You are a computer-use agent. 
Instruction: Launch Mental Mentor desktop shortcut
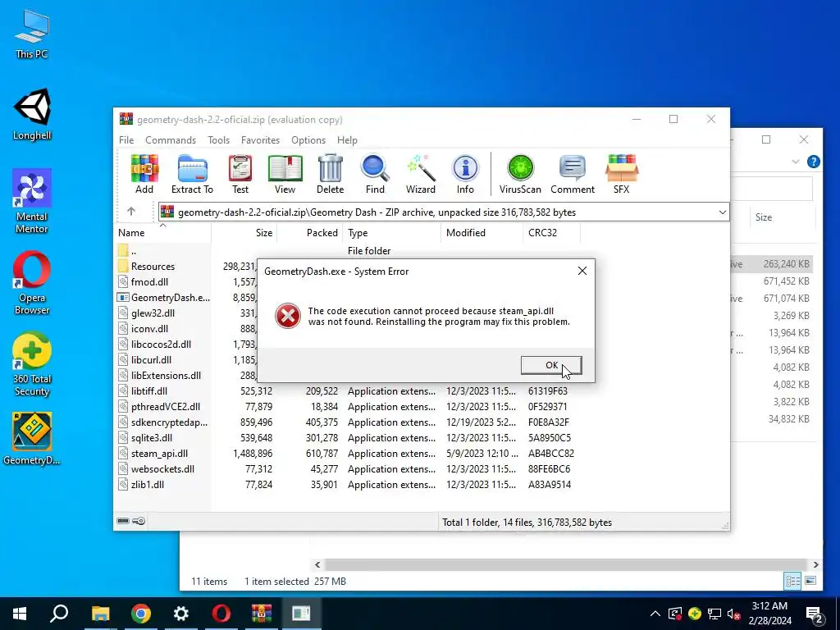tap(32, 202)
